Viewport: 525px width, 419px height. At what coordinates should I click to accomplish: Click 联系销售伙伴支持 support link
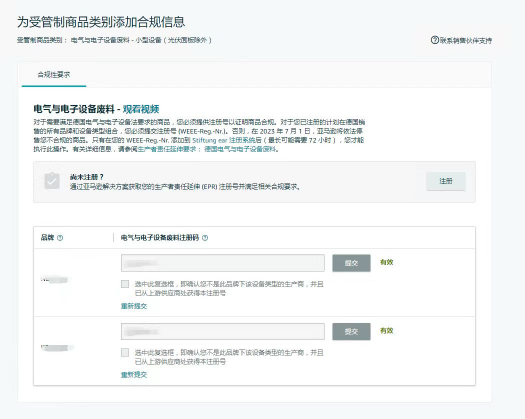(x=466, y=41)
